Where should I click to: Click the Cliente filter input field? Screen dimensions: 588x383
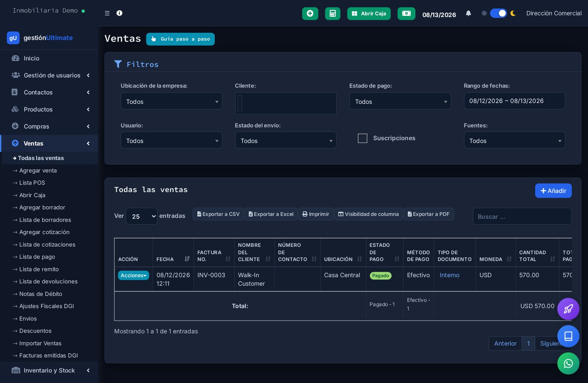click(286, 103)
